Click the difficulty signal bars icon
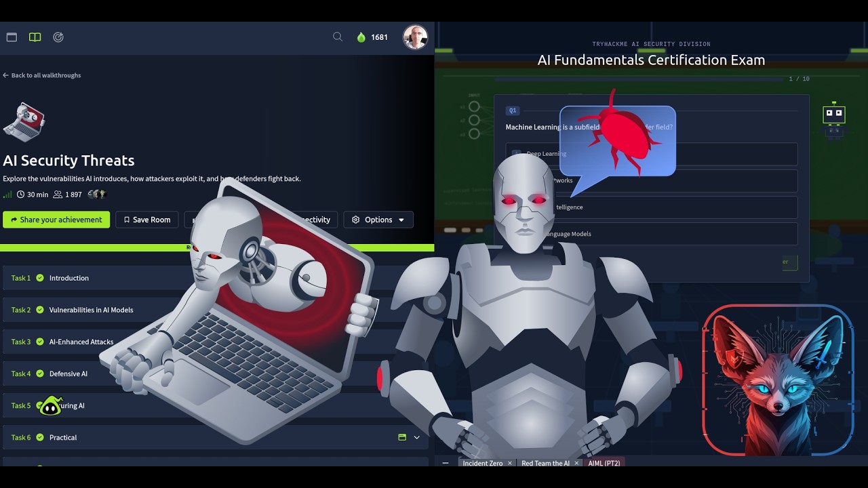Screen dimensions: 868x488 [7, 195]
